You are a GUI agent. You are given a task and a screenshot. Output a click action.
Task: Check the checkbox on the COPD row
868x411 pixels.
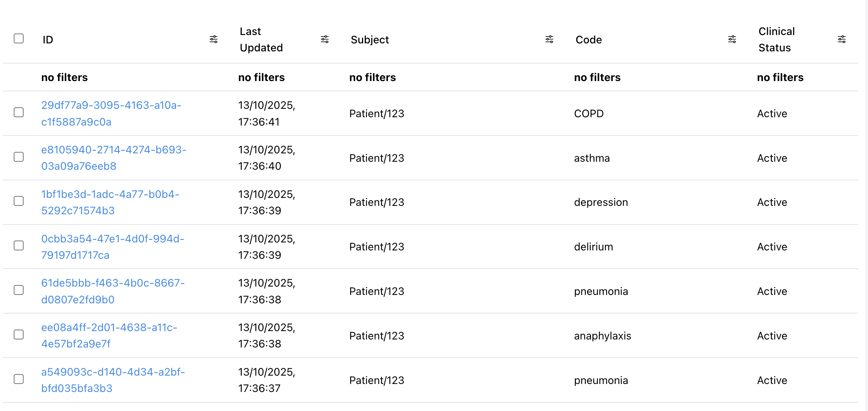point(19,113)
